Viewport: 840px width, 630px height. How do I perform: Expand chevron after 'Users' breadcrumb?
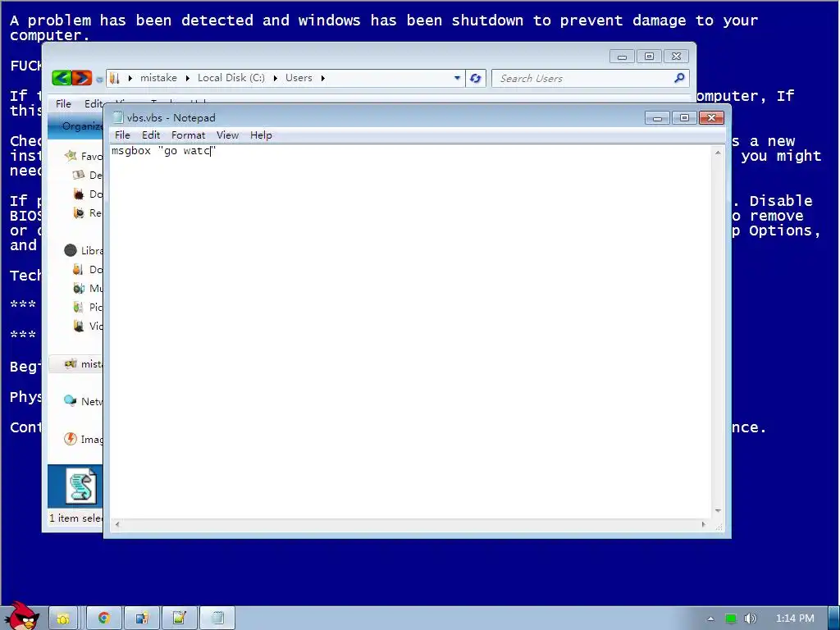click(323, 78)
